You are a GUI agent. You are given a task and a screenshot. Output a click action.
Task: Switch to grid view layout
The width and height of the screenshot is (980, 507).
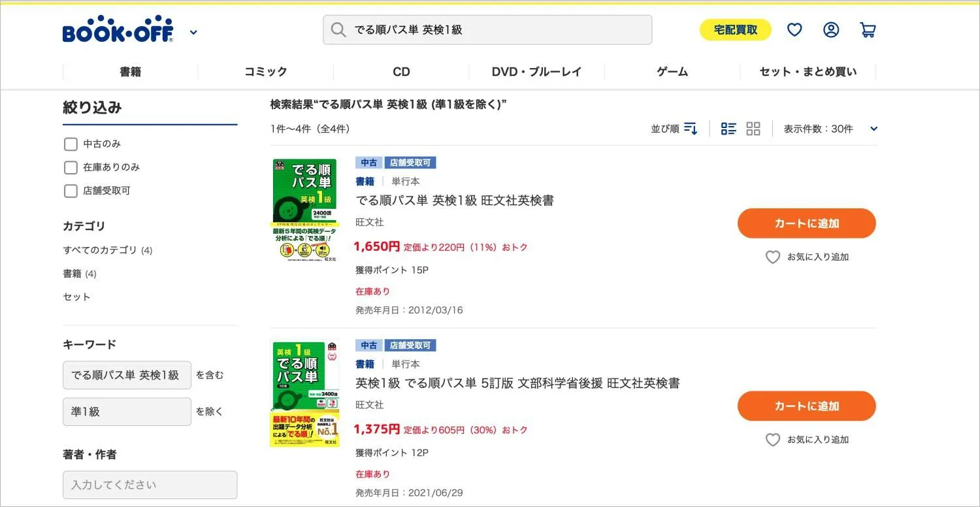click(x=753, y=129)
